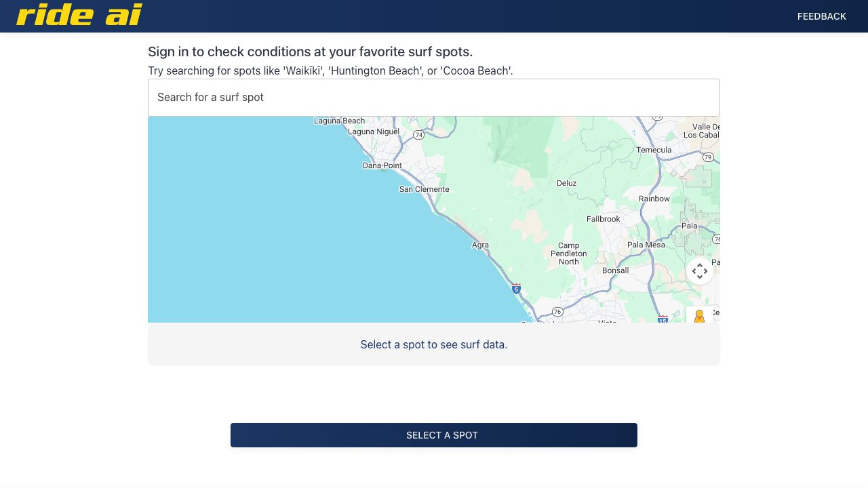The width and height of the screenshot is (868, 488).
Task: Click Camp Pendleton North map label
Action: coord(568,253)
